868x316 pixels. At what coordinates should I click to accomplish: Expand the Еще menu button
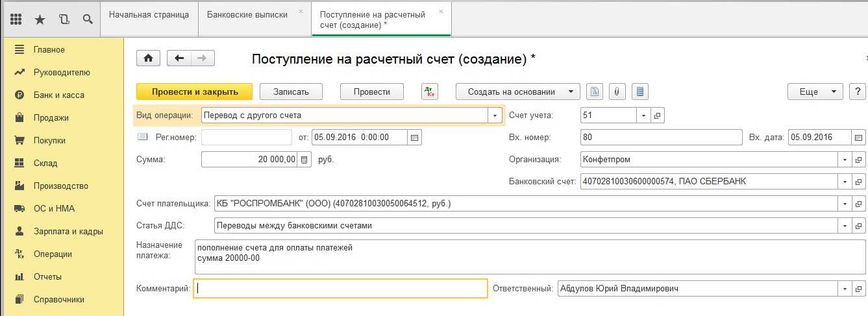[x=815, y=91]
